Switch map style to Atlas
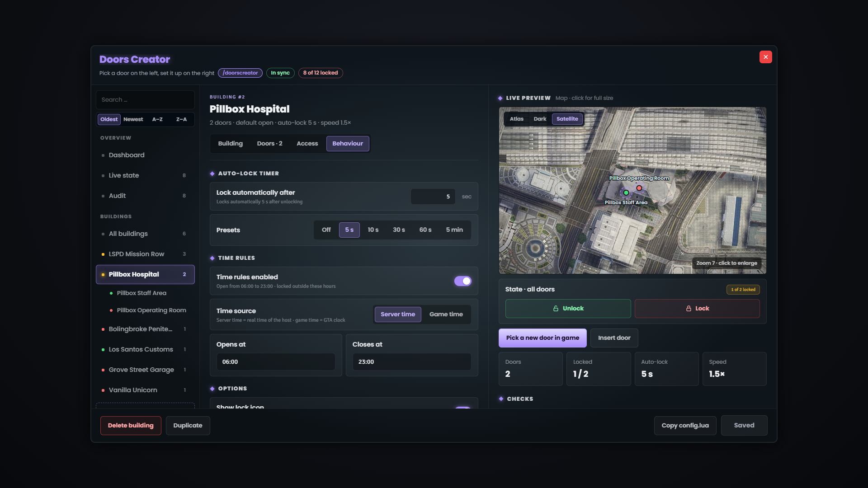Image resolution: width=868 pixels, height=488 pixels. coord(517,119)
